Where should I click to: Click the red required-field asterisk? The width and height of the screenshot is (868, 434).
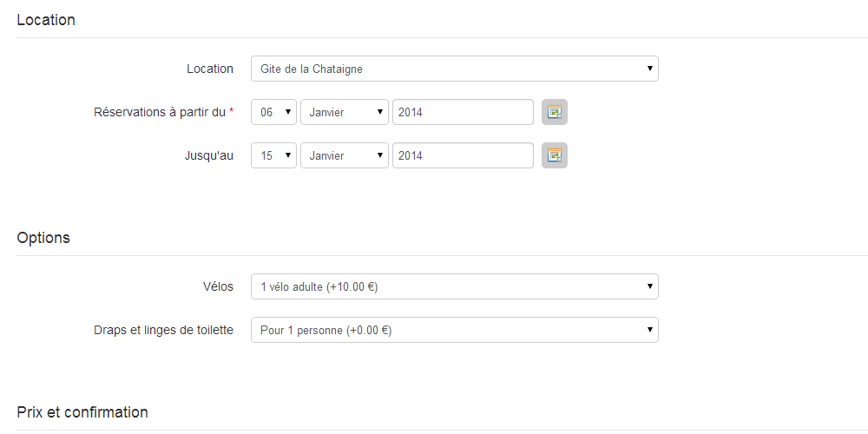[x=232, y=111]
